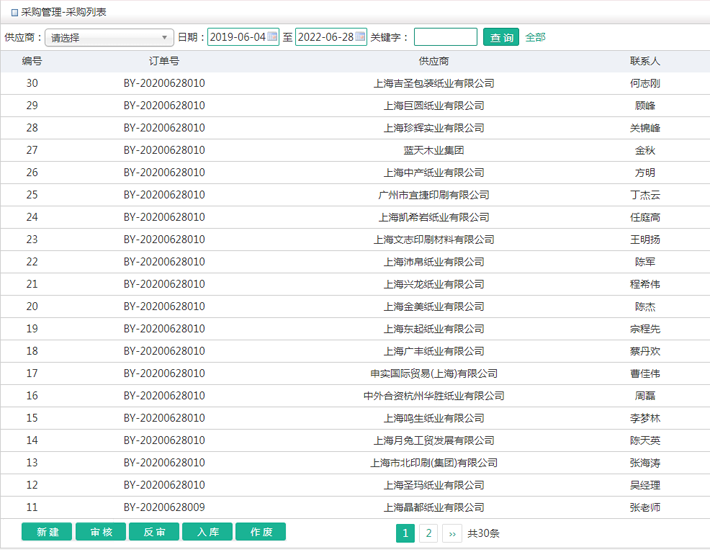
Task: Go to next page using ›› arrow
Action: tap(451, 533)
